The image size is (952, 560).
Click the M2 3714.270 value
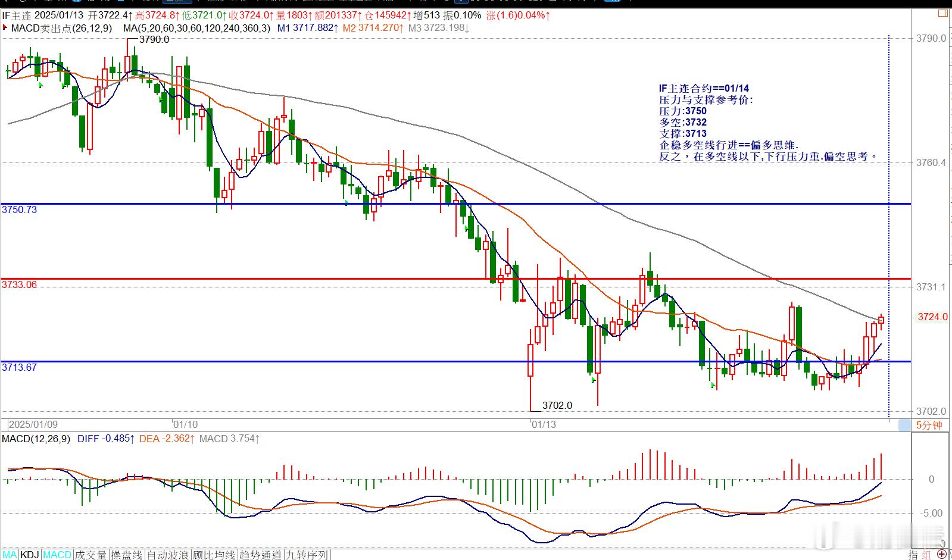[x=373, y=28]
